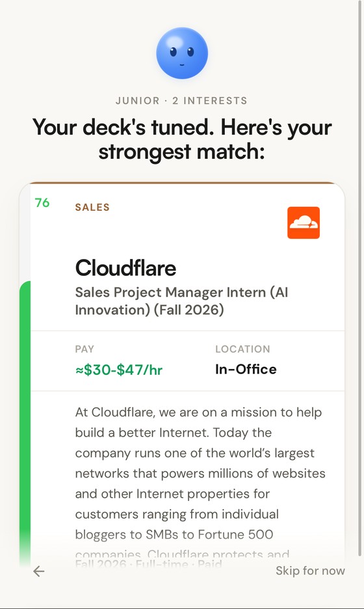Click the LOCATION field label
This screenshot has height=609, width=364.
(242, 349)
